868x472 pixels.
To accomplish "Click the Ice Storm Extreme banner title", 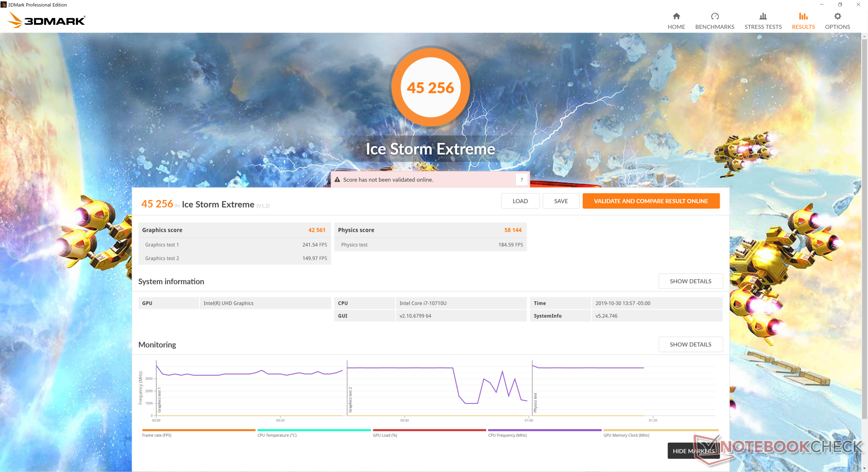I will click(x=430, y=149).
